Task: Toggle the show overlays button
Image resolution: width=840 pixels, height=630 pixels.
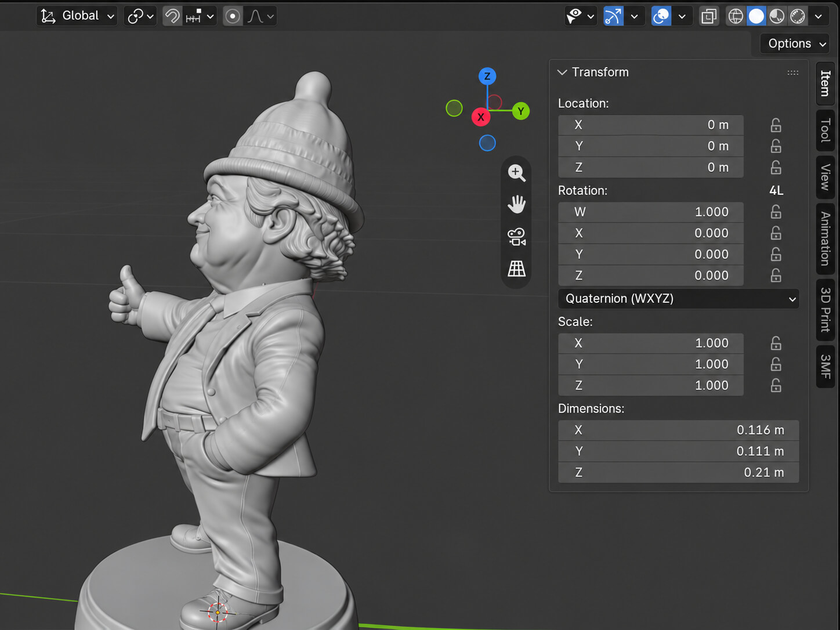Action: tap(661, 16)
